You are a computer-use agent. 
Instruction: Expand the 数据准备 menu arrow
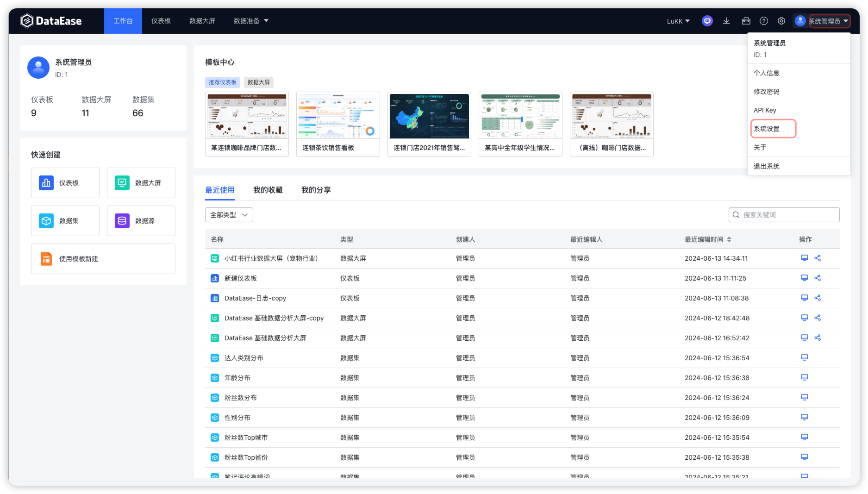267,21
